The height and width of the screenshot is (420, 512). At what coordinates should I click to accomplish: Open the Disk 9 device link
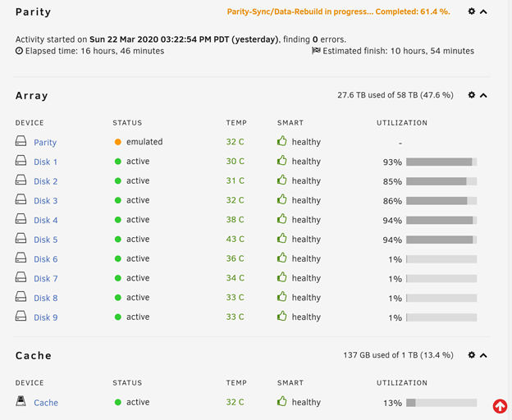(x=46, y=317)
